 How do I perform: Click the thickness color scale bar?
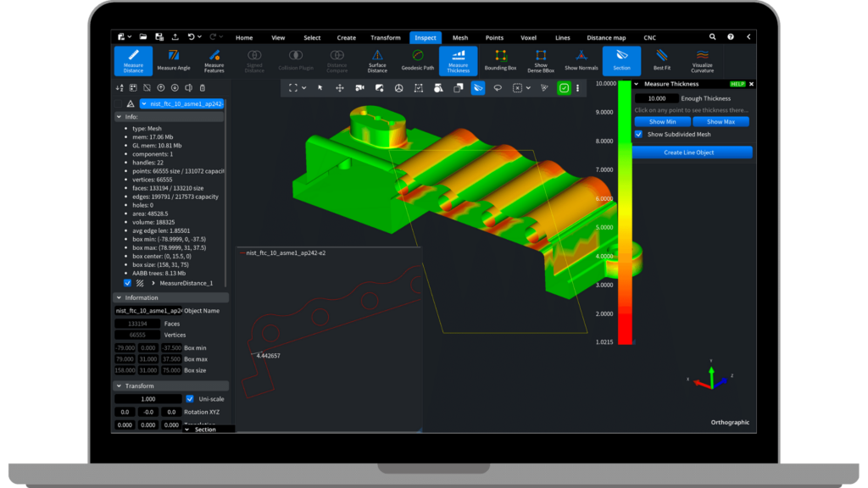tap(626, 212)
